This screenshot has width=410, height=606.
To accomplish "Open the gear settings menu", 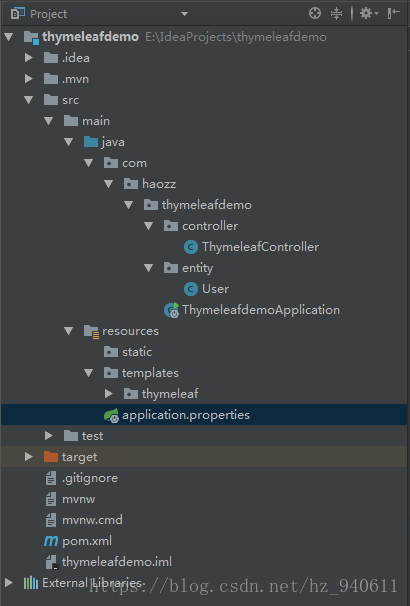I will [369, 14].
